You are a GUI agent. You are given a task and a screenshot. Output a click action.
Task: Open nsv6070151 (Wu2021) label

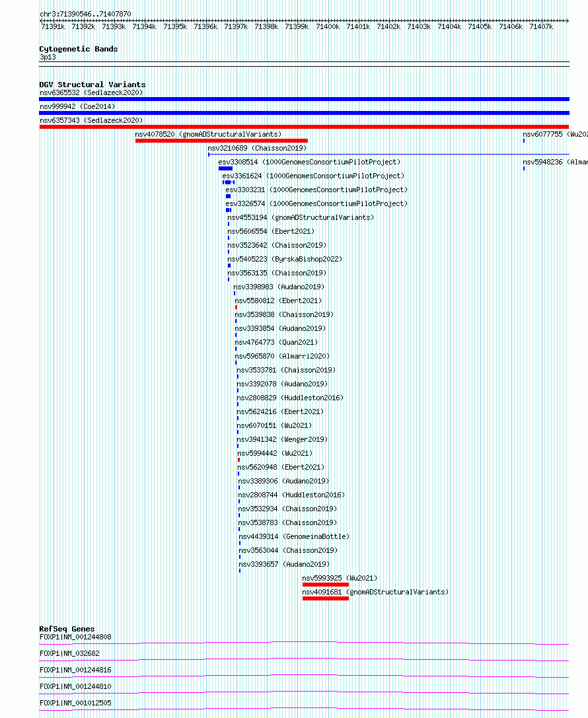pos(274,425)
